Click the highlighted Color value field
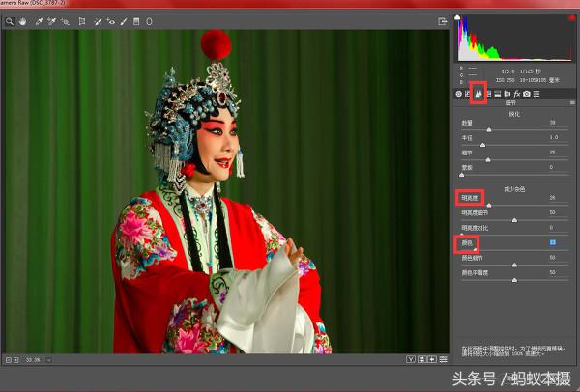The width and height of the screenshot is (580, 392). 553,242
